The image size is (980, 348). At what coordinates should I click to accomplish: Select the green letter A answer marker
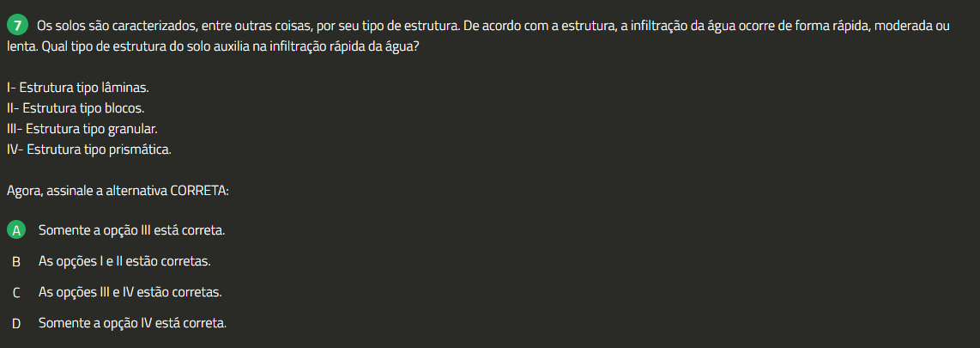tap(16, 230)
